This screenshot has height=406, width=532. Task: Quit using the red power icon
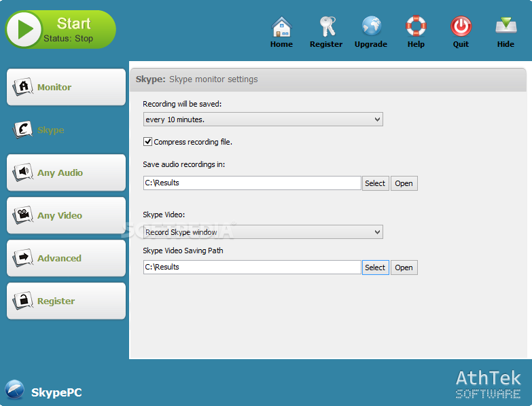tap(461, 26)
